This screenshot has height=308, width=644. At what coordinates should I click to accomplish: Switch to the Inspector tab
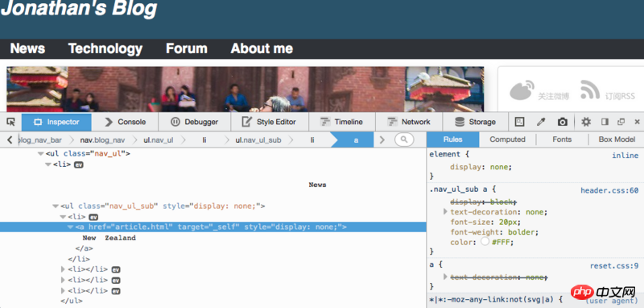(x=56, y=122)
